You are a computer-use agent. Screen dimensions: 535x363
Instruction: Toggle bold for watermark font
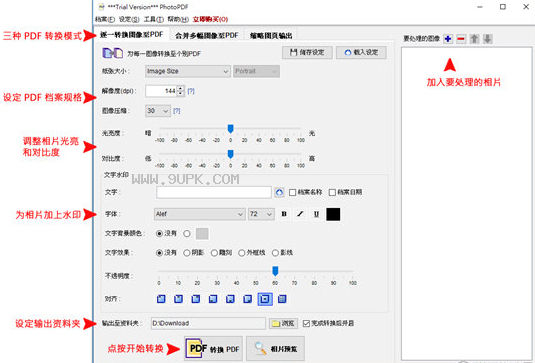click(284, 214)
